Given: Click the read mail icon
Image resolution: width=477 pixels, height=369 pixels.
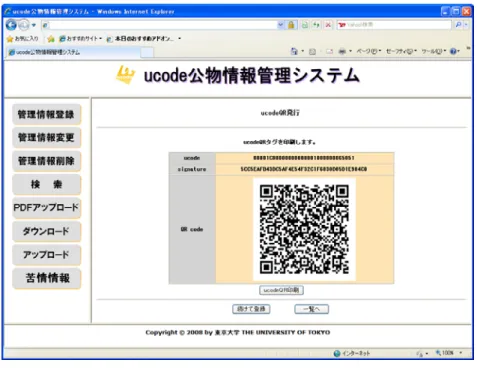Looking at the screenshot, I should tap(329, 52).
